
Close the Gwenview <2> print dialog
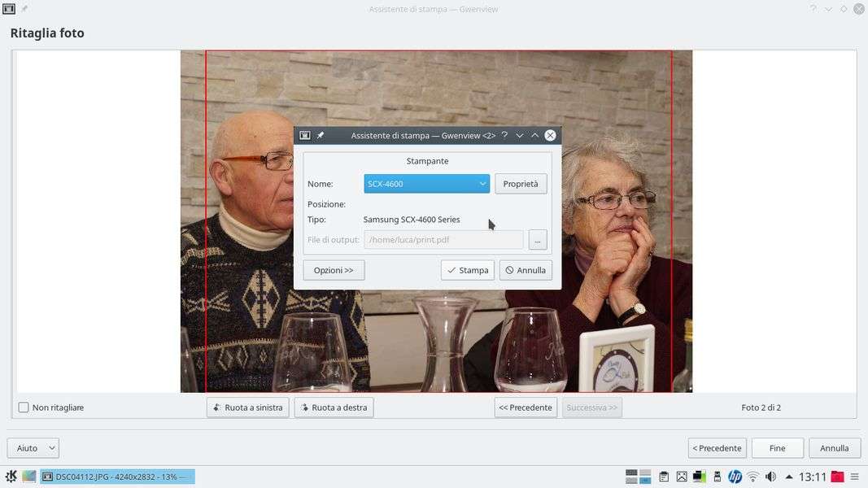coord(550,136)
